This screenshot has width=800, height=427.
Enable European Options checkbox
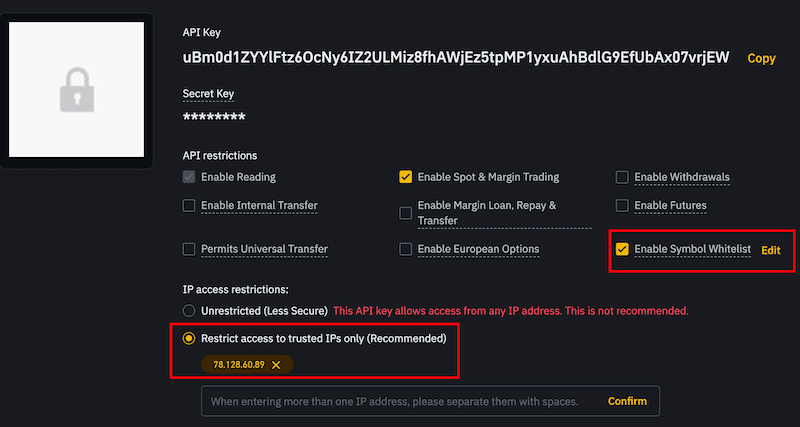pos(405,249)
